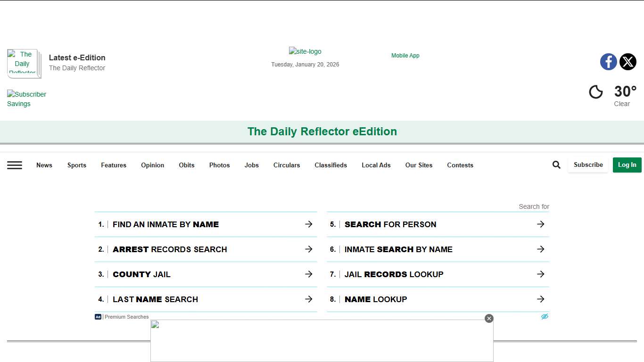Click the Daily Reflector e-Edition thumbnail icon
The image size is (644, 362).
pyautogui.click(x=23, y=63)
